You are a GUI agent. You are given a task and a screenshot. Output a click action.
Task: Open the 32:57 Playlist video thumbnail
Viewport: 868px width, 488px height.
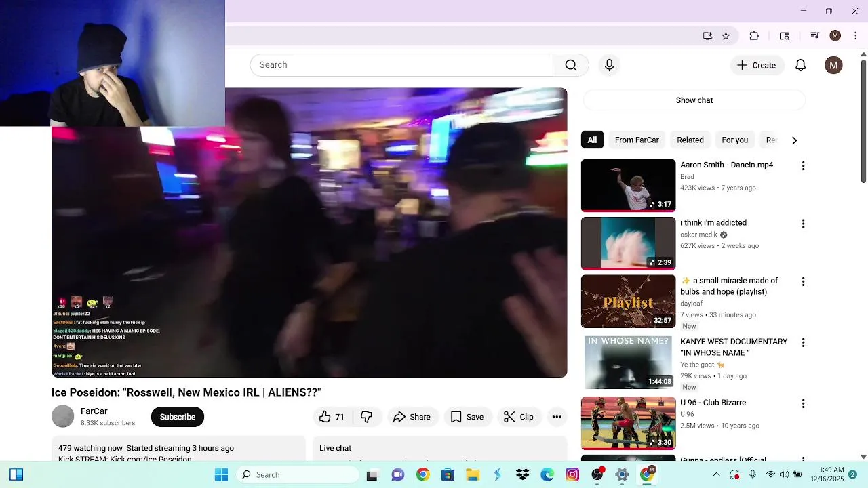point(629,301)
